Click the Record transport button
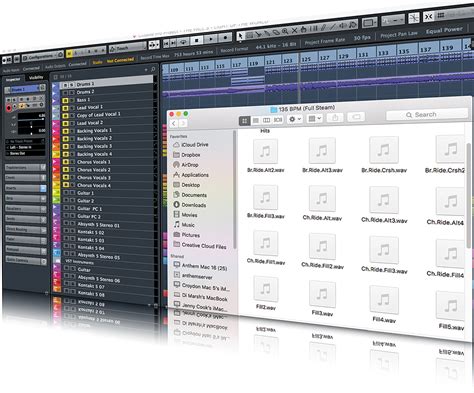The height and width of the screenshot is (393, 474). 225,38
